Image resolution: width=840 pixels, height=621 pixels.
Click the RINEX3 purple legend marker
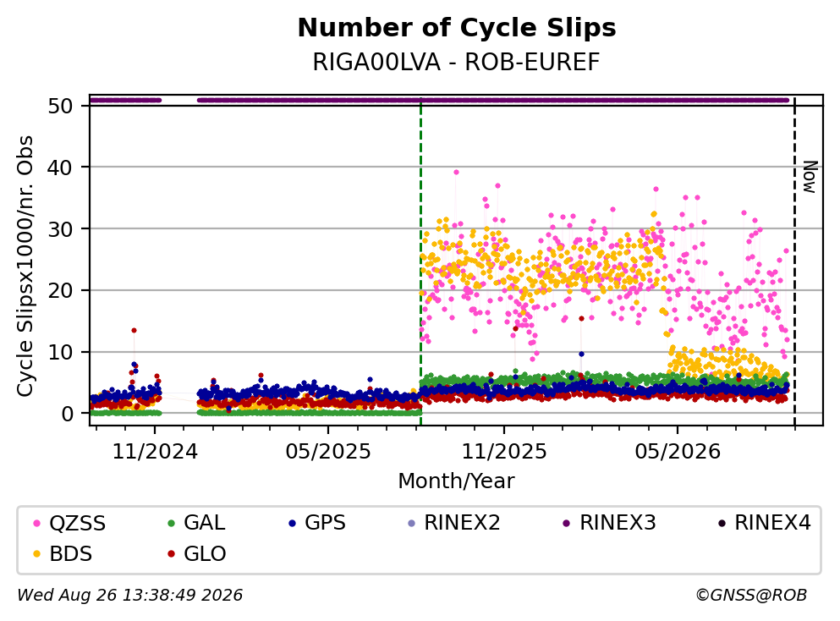567,523
